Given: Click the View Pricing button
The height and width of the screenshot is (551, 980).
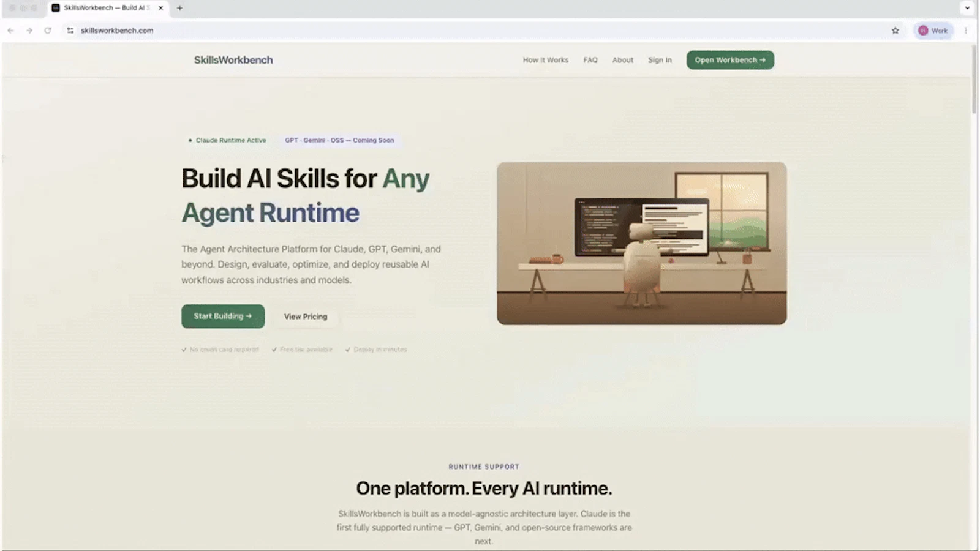Looking at the screenshot, I should pyautogui.click(x=306, y=317).
